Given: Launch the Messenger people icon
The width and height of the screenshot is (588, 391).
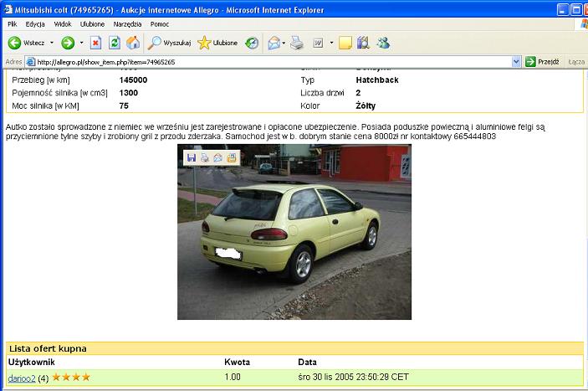Looking at the screenshot, I should click(x=383, y=43).
